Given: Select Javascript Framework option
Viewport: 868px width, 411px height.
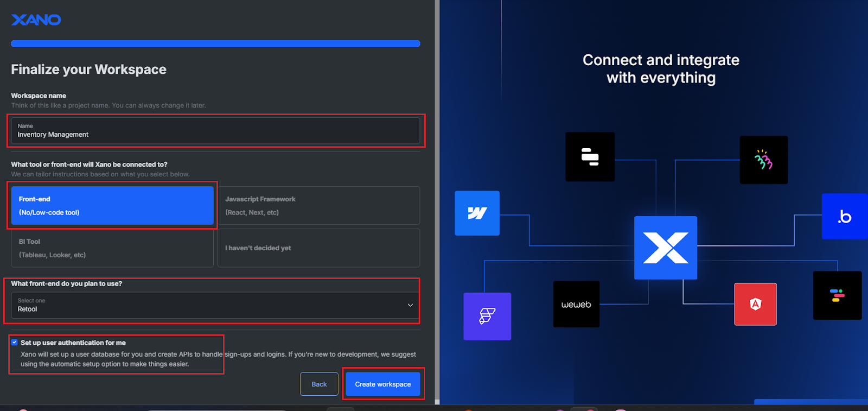Looking at the screenshot, I should (318, 205).
